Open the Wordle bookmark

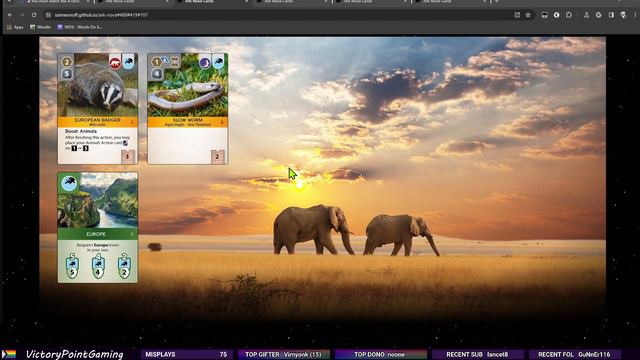pyautogui.click(x=40, y=27)
